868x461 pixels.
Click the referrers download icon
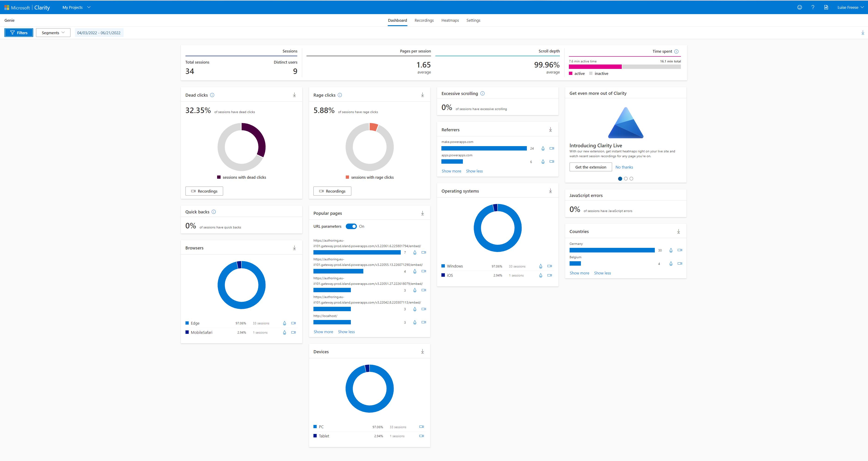tap(550, 129)
